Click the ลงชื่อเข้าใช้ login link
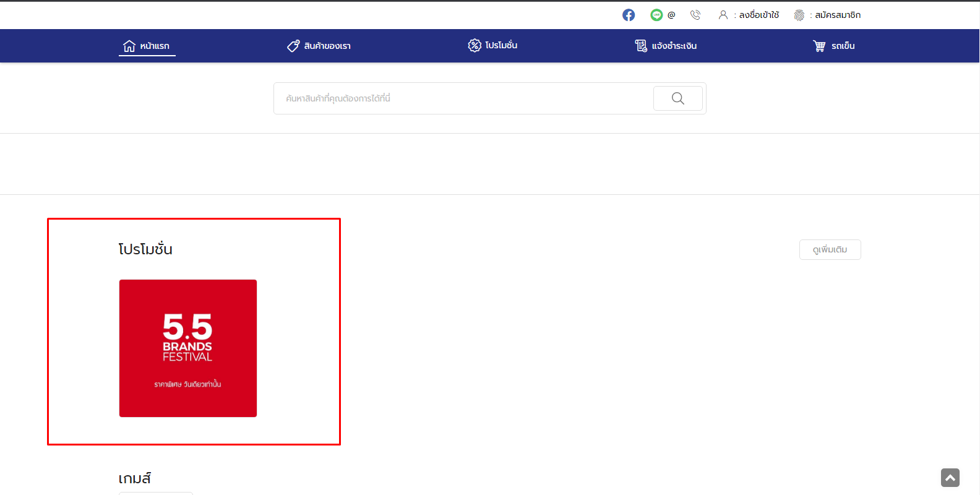 759,15
